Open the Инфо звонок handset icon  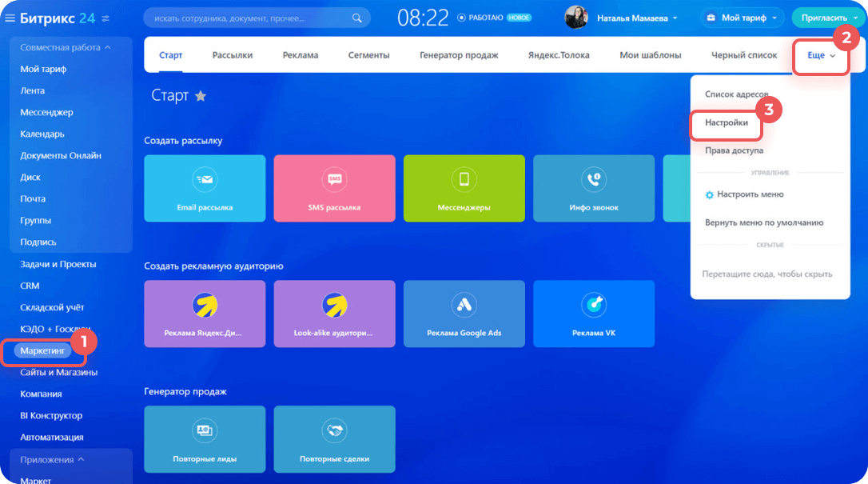click(593, 179)
